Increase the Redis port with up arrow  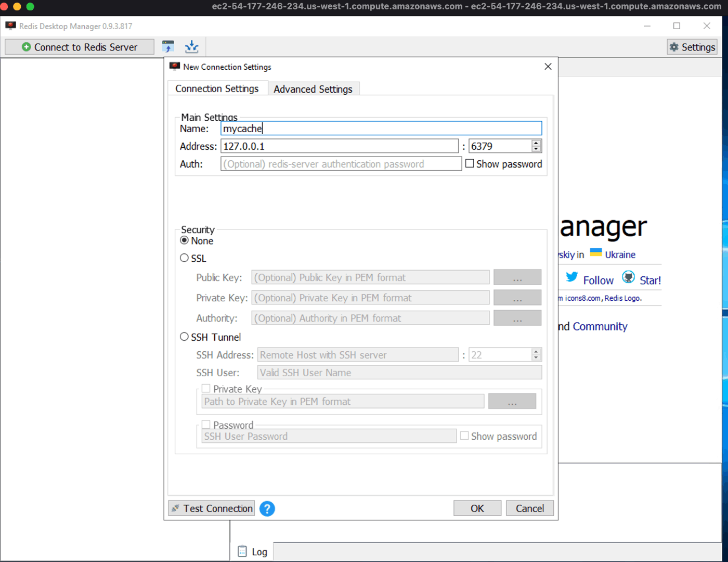536,143
